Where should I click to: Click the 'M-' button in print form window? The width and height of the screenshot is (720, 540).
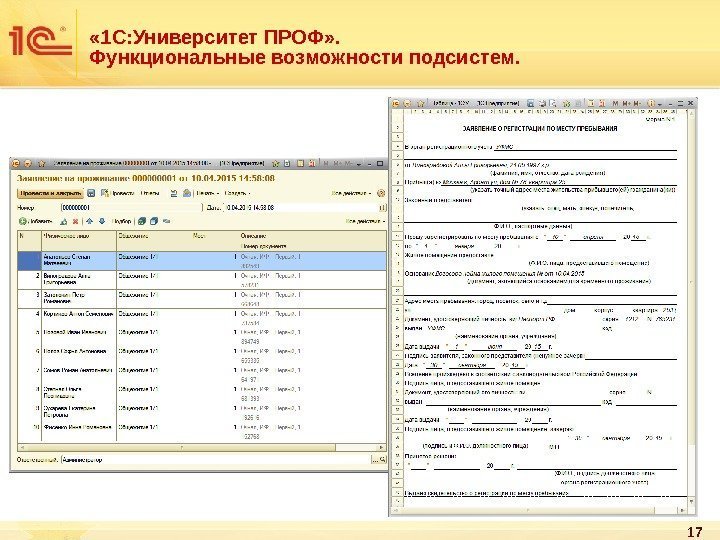click(637, 103)
